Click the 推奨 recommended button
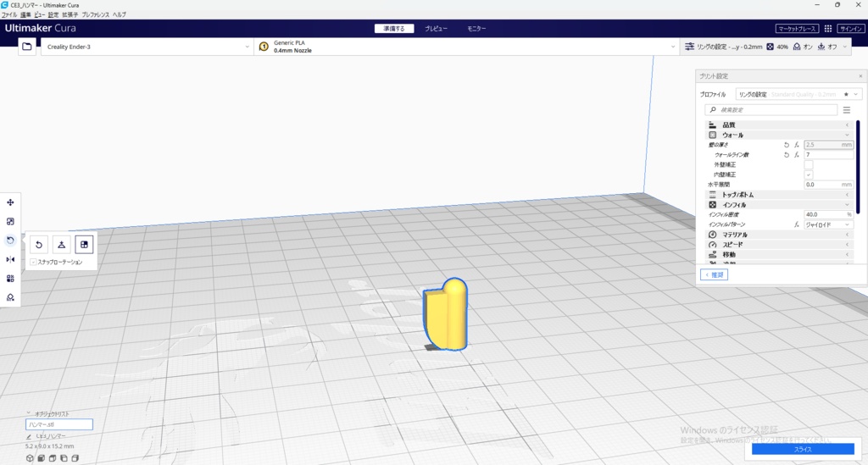 coord(714,274)
